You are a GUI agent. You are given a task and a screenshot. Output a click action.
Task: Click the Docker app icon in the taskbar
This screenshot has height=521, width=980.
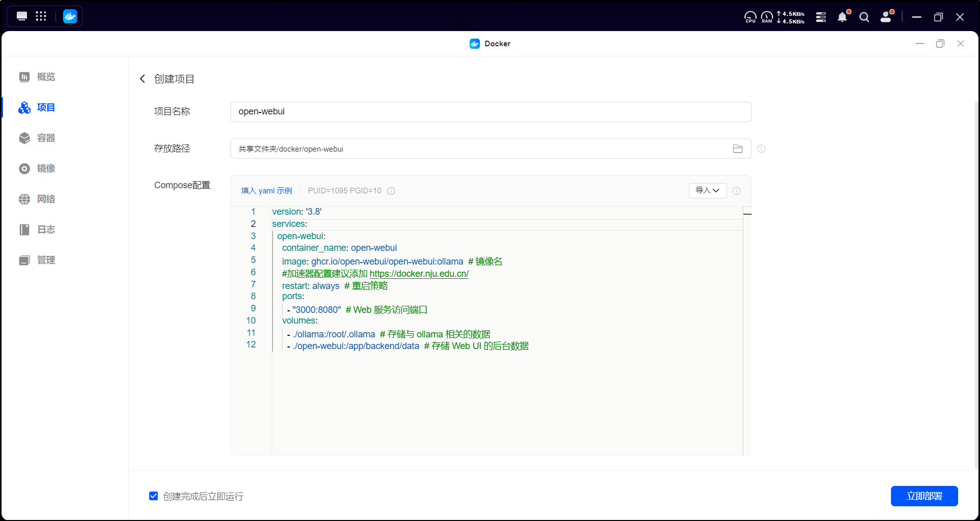coord(70,16)
